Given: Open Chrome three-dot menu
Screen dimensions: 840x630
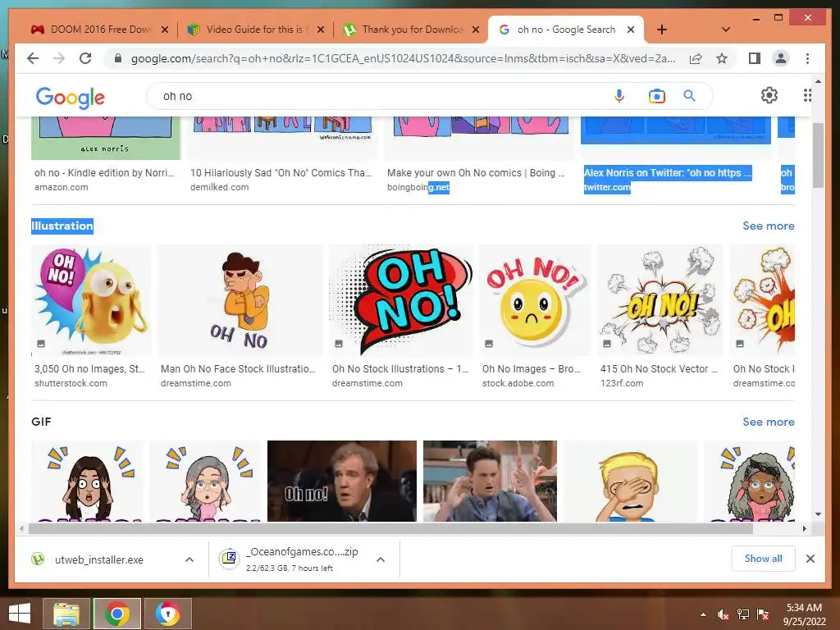Looking at the screenshot, I should coord(807,58).
